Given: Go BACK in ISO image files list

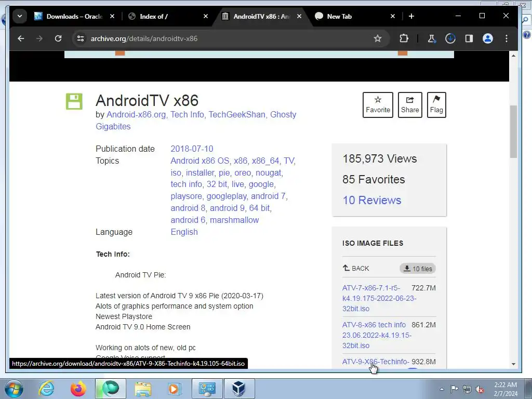Looking at the screenshot, I should pyautogui.click(x=355, y=269).
